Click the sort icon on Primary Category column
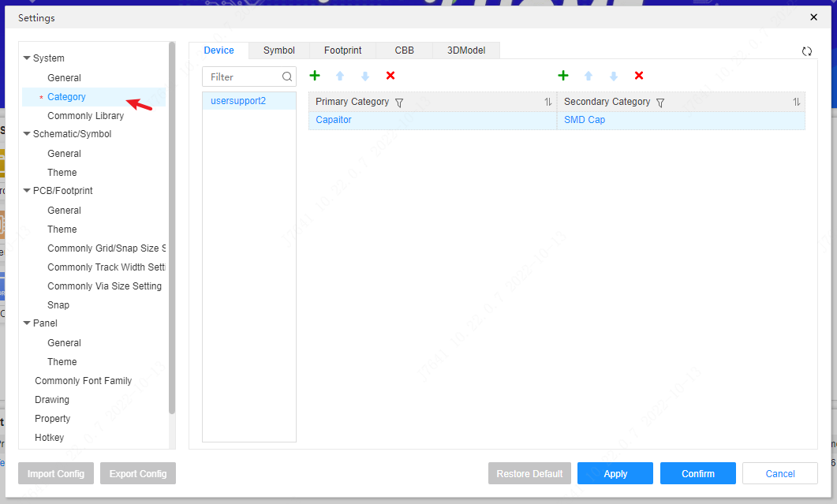This screenshot has width=837, height=504. (x=550, y=102)
